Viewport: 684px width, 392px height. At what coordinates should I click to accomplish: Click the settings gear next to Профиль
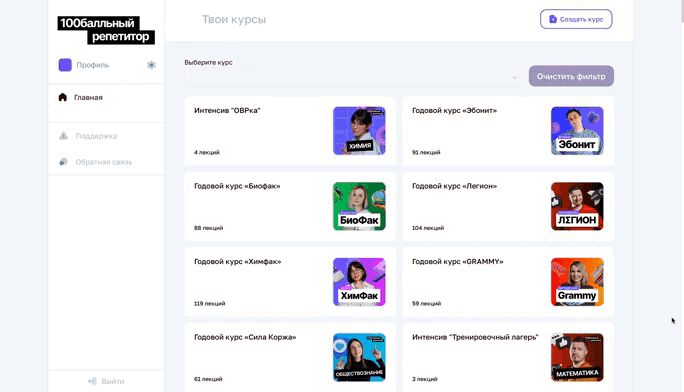(151, 65)
